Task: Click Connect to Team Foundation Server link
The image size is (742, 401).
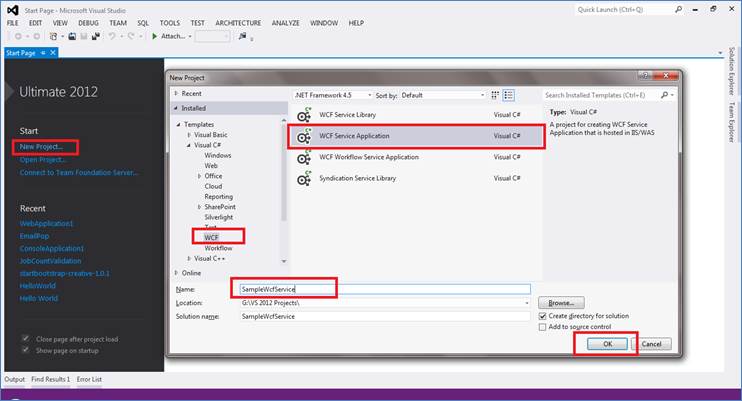Action: click(79, 173)
